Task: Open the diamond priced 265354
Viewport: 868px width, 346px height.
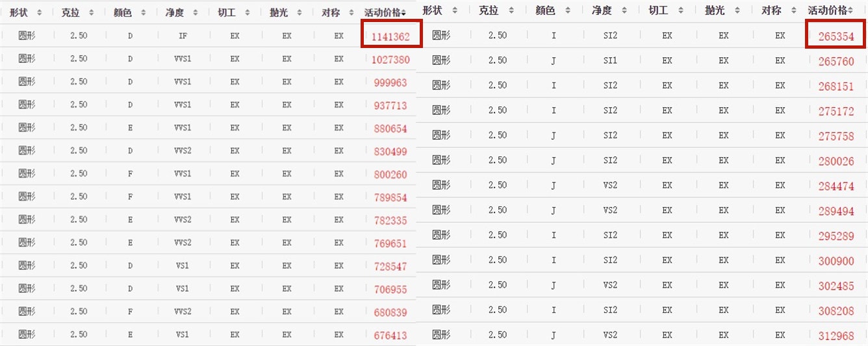Action: coord(836,37)
